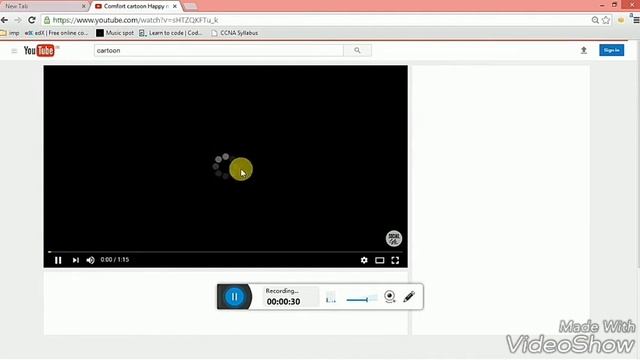Skip to next video in player
The height and width of the screenshot is (360, 640).
tap(76, 260)
